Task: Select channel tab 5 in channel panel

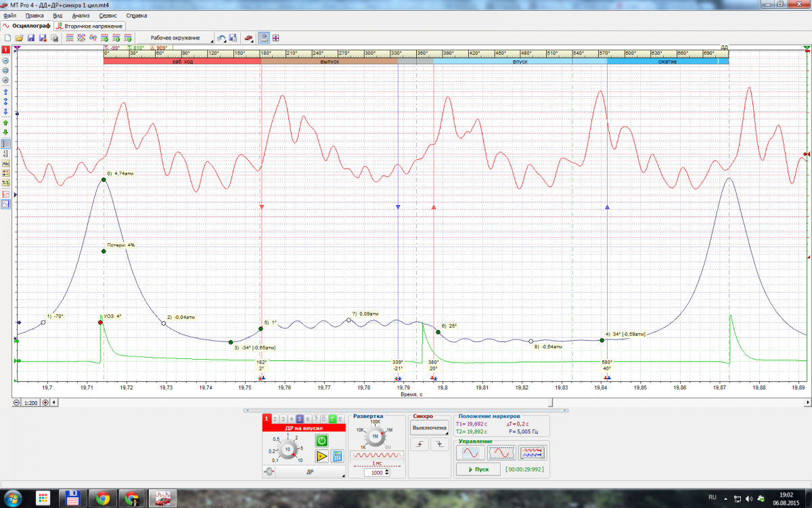Action: click(300, 419)
